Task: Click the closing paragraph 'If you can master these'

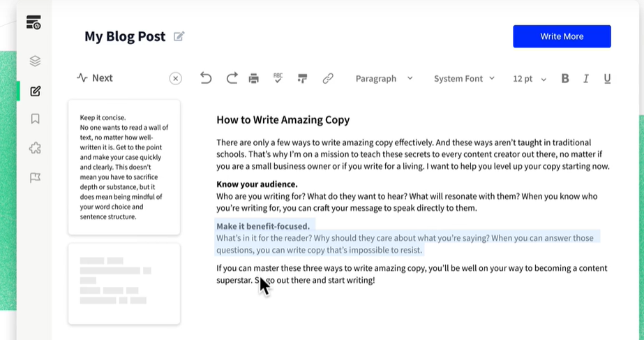Action: [412, 274]
